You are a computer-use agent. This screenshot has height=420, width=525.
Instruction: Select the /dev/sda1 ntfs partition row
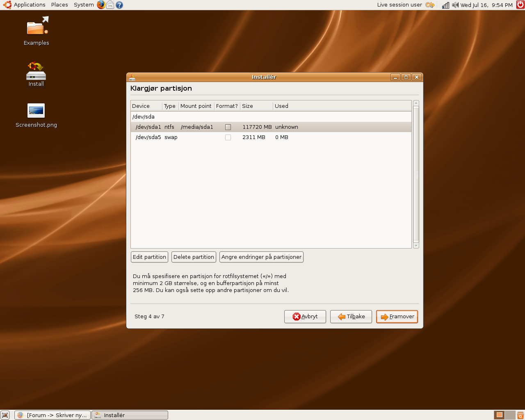pyautogui.click(x=271, y=127)
